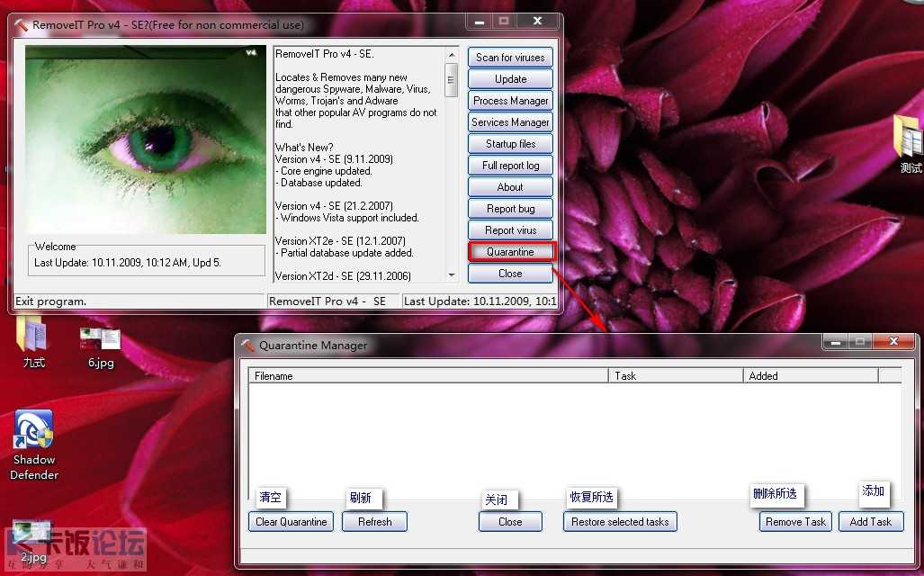Screen dimensions: 924x576
Task: Open the Process Manager
Action: click(510, 101)
